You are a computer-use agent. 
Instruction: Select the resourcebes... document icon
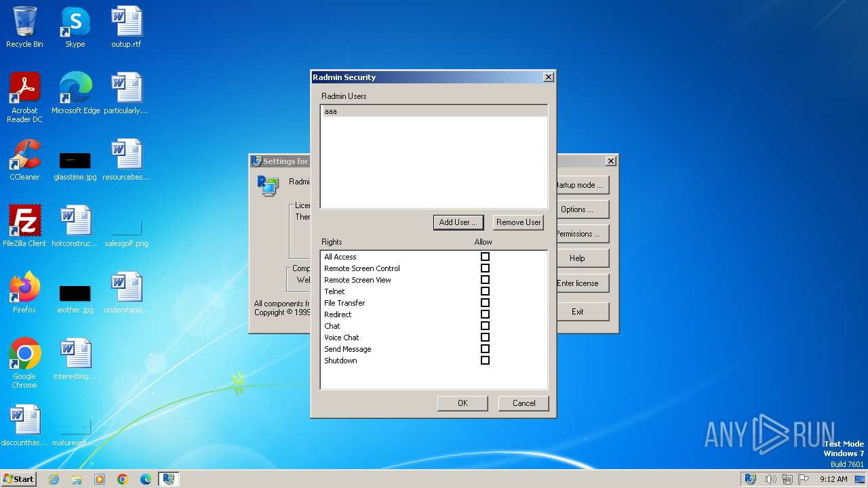point(126,160)
